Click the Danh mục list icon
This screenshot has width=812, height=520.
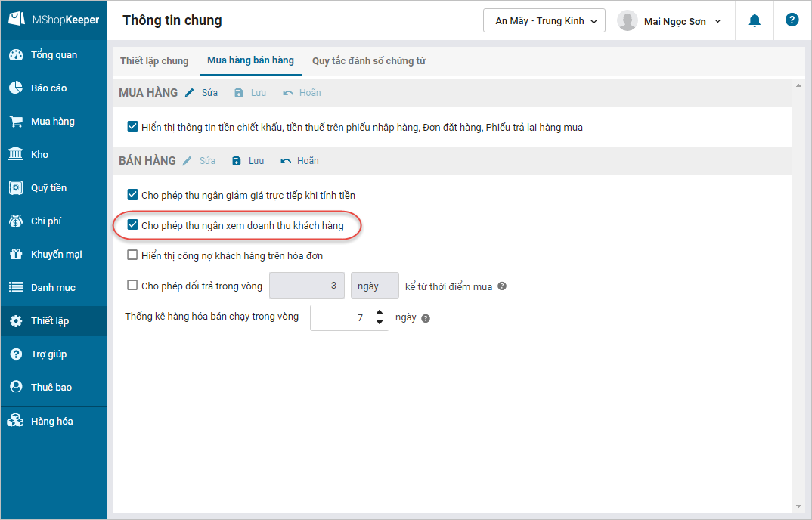[16, 287]
